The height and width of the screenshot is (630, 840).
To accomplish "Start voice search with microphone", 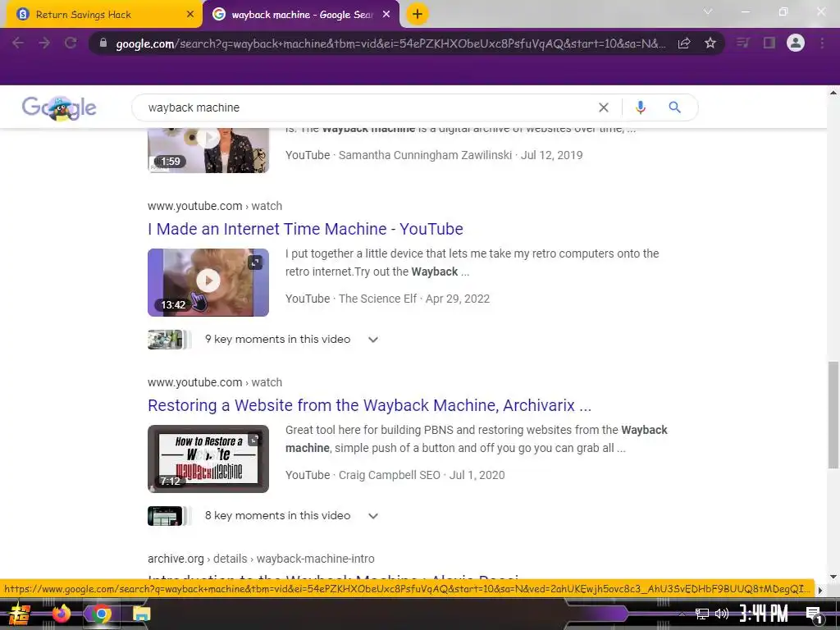I will pyautogui.click(x=640, y=107).
